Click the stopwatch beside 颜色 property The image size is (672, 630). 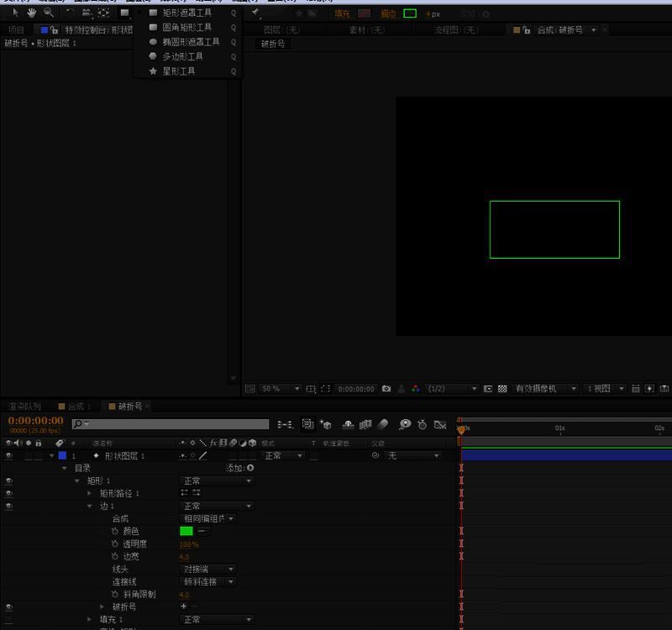coord(115,531)
